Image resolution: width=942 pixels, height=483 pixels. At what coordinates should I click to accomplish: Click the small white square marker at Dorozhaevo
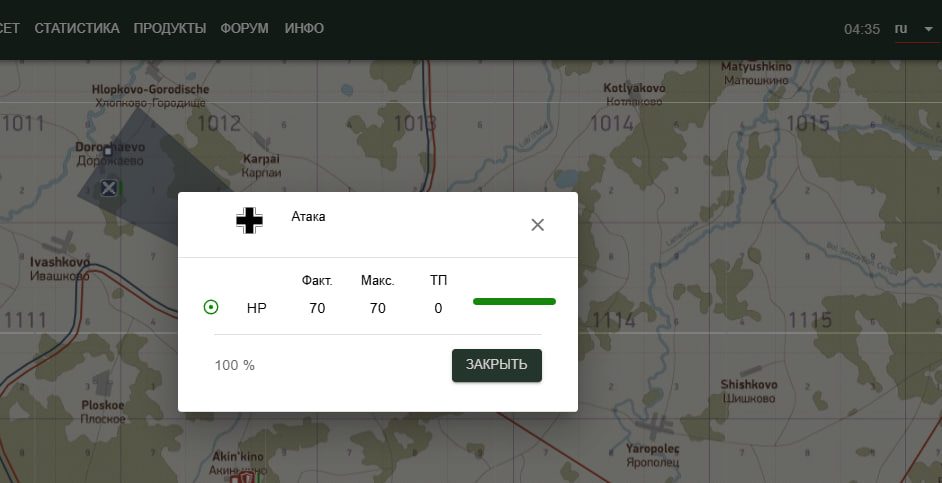tap(108, 152)
